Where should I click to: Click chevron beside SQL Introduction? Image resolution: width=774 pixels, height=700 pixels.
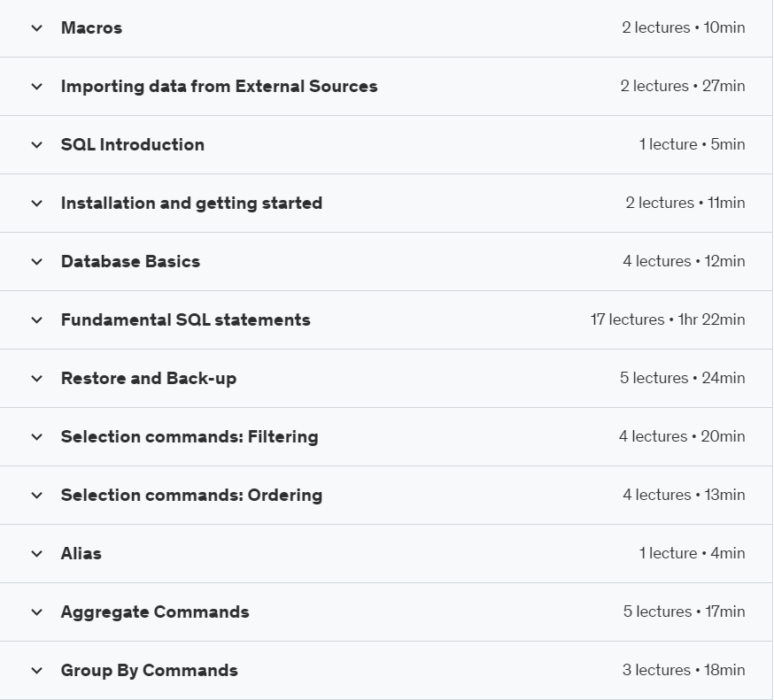point(36,145)
